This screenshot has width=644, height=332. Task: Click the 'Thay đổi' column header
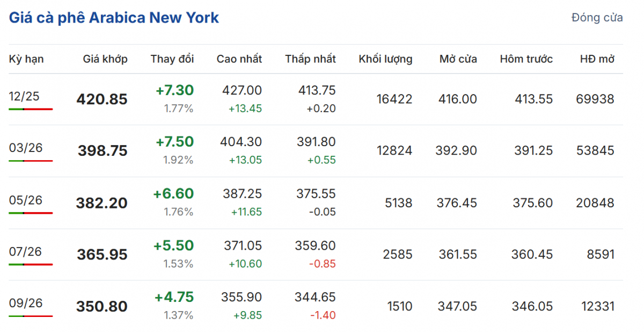[x=172, y=59]
